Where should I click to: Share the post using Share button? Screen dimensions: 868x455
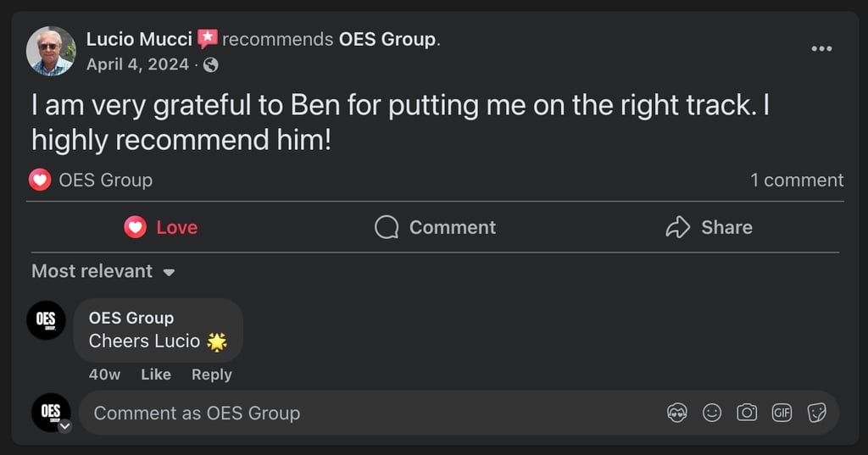click(709, 227)
